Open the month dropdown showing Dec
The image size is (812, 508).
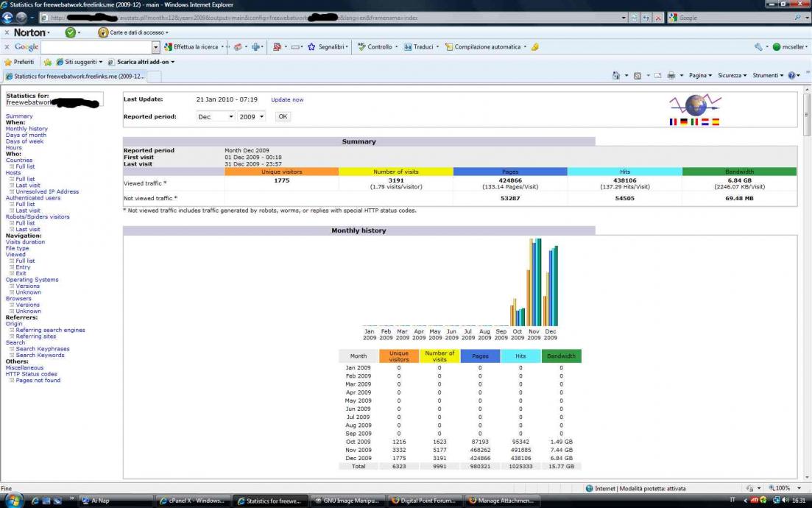216,117
